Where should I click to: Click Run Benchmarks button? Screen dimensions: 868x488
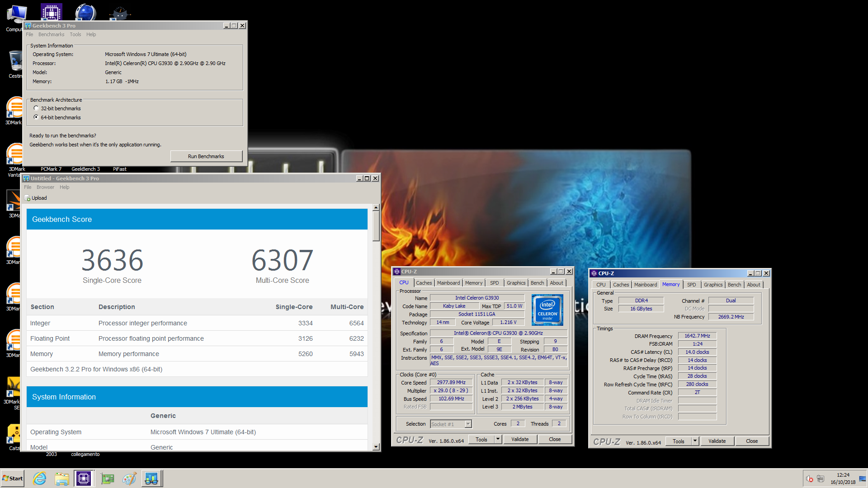(206, 156)
